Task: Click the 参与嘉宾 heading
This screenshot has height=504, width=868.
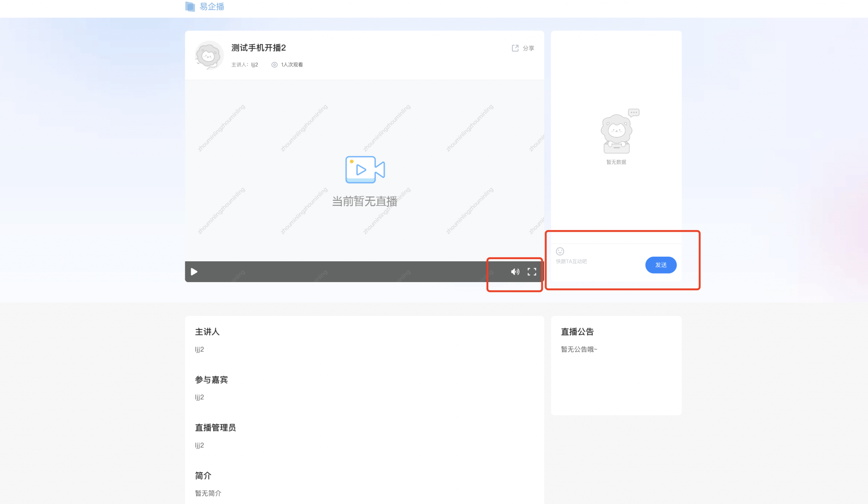Action: click(211, 380)
